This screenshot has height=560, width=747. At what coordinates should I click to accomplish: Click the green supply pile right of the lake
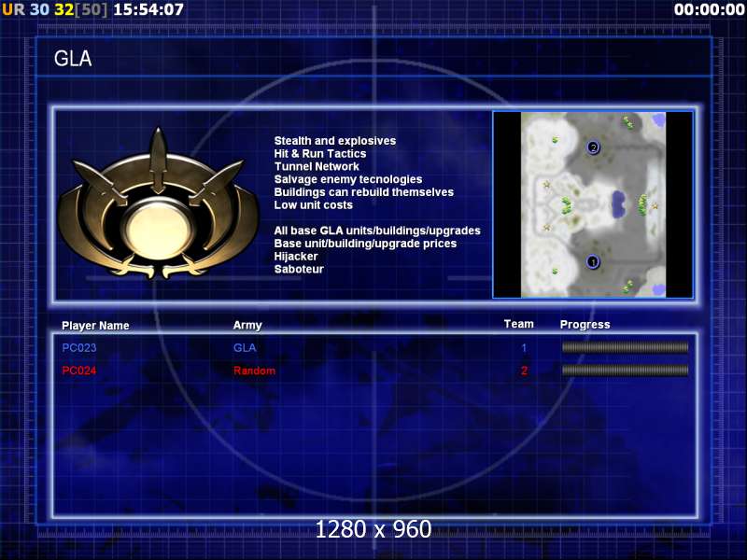click(x=642, y=203)
